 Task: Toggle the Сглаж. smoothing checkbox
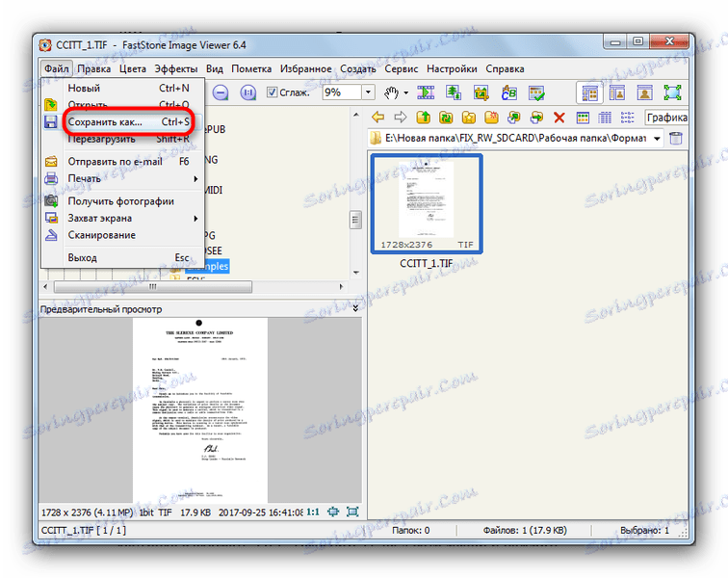coord(273,92)
